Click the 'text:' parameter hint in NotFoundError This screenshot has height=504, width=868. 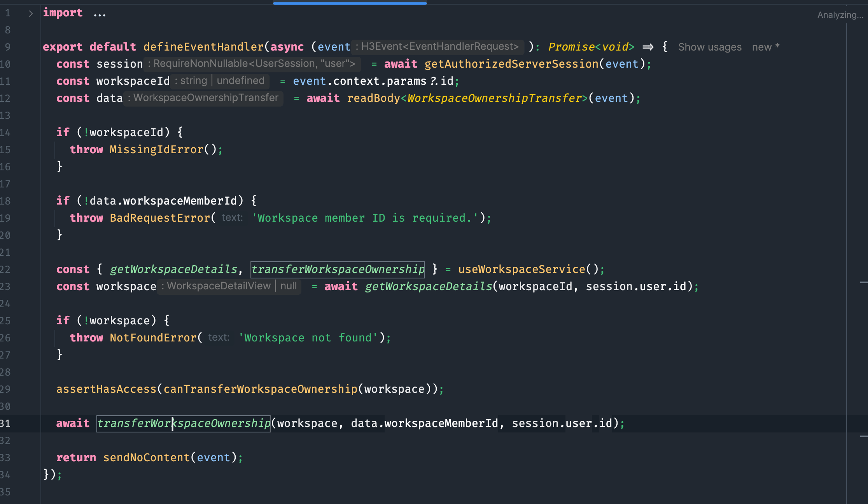click(219, 338)
